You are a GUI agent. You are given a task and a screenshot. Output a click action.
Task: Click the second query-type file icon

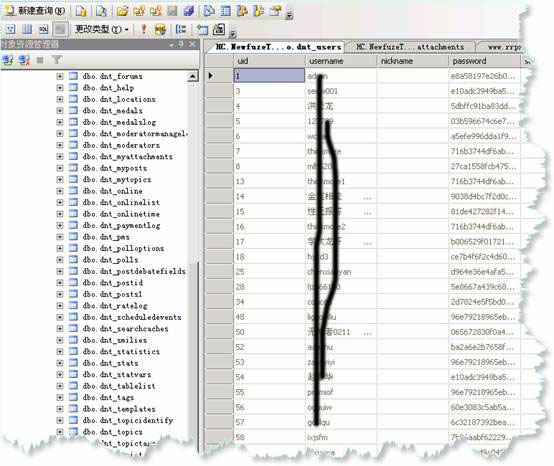(101, 11)
